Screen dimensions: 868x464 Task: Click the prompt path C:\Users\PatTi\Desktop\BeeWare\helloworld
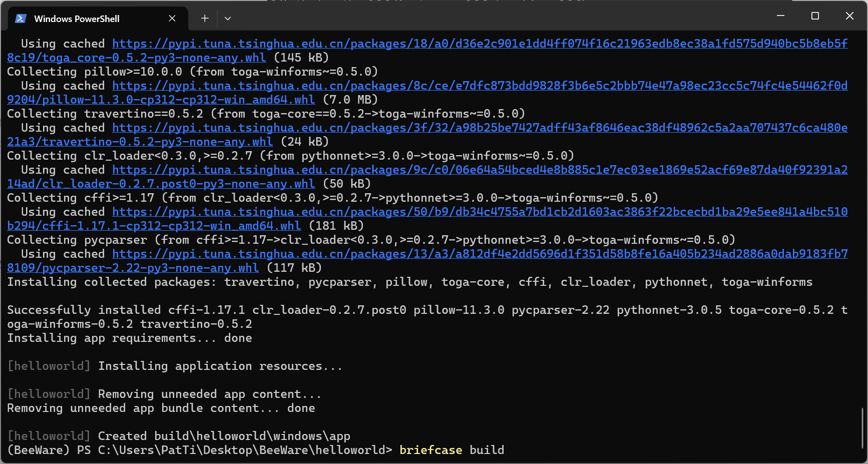point(242,450)
